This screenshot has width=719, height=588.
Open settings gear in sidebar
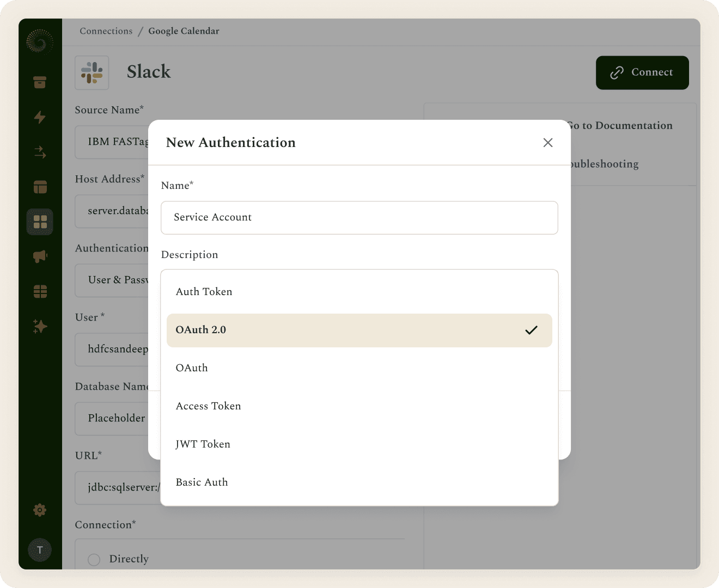tap(40, 510)
